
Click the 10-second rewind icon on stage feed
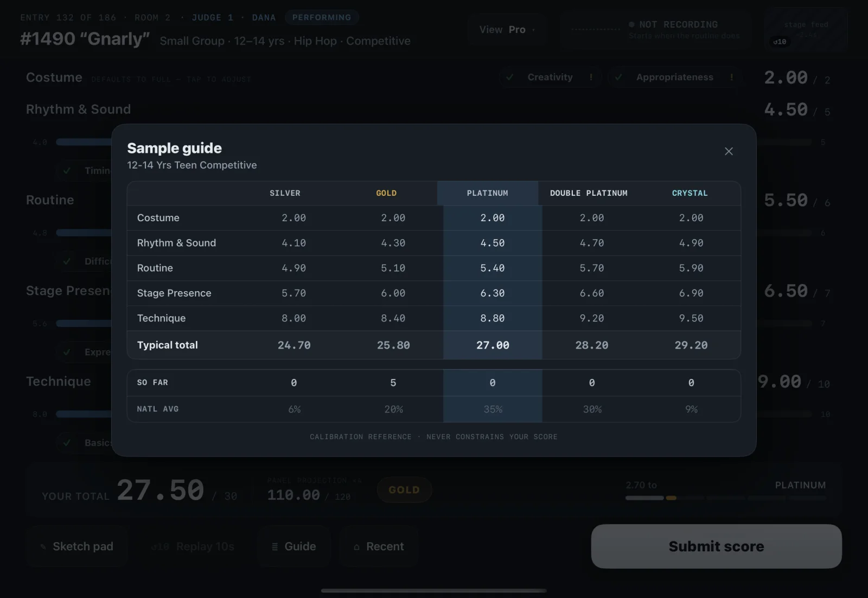coord(780,42)
